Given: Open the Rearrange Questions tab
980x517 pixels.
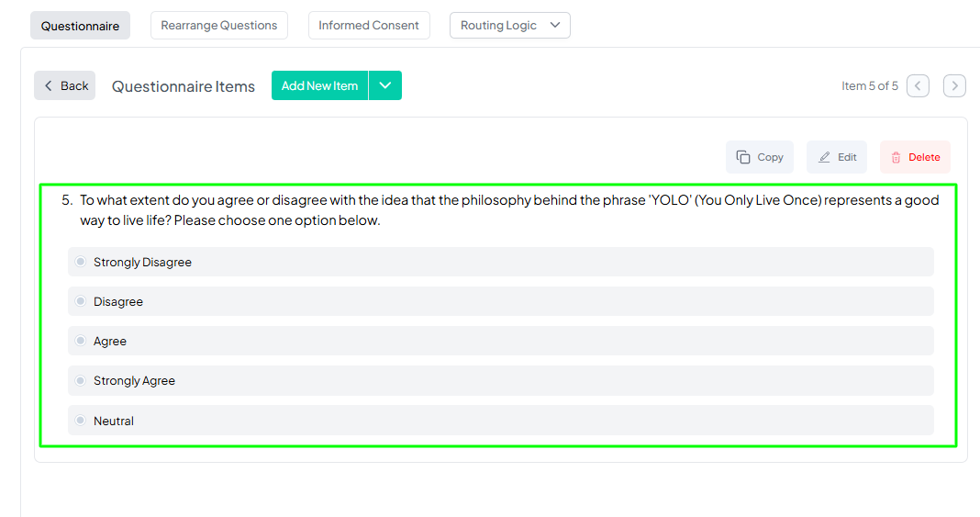Looking at the screenshot, I should pos(218,26).
